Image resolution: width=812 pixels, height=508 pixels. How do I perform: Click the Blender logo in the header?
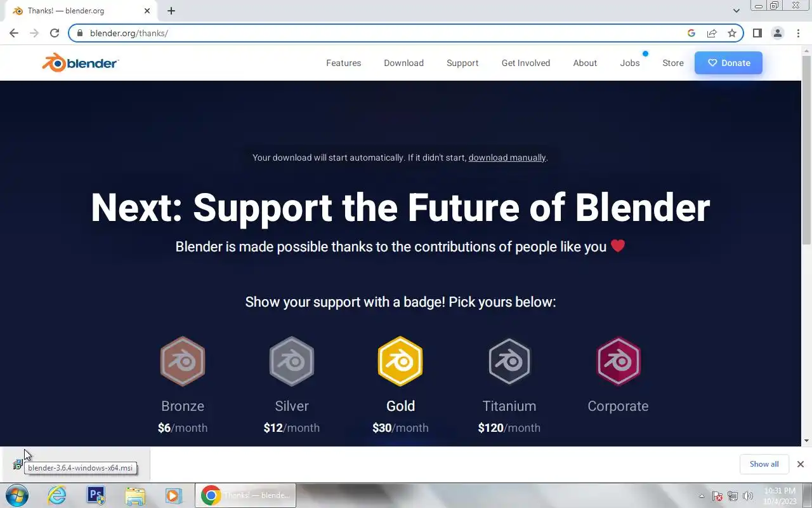81,63
